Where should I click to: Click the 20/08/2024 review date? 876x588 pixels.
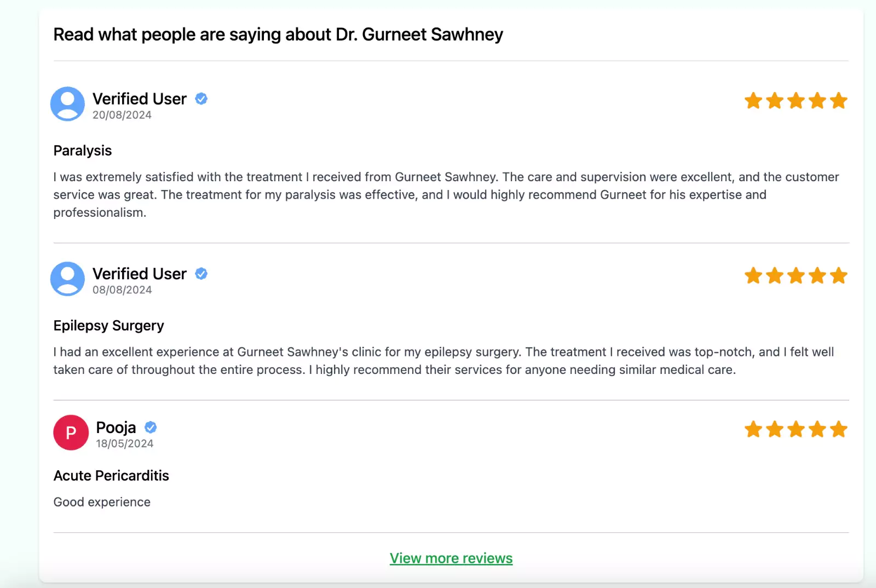[122, 115]
